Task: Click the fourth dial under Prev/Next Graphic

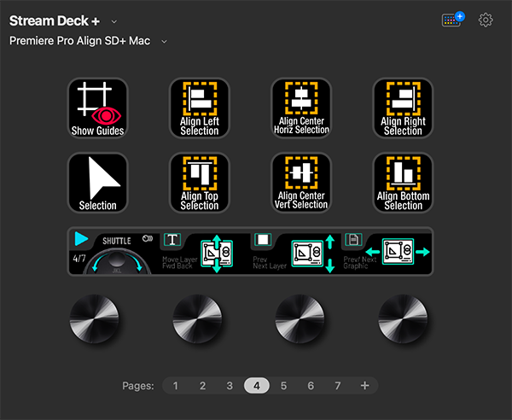Action: tap(403, 319)
